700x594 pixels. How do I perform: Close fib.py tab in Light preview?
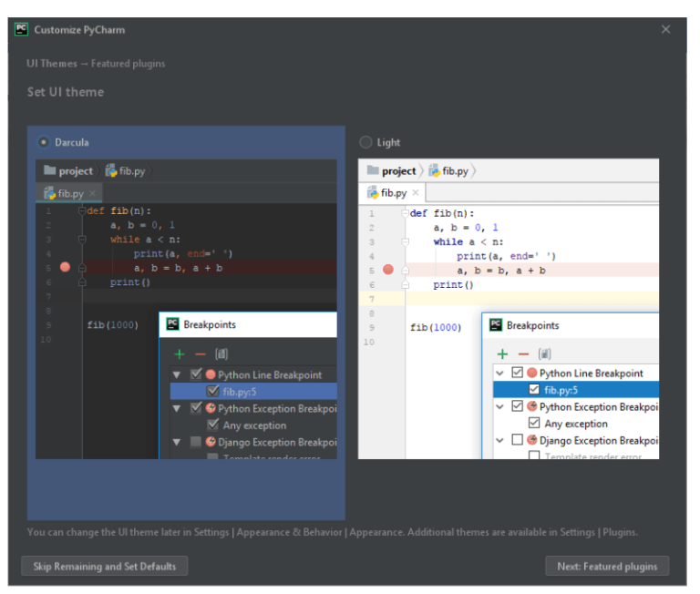coord(416,193)
